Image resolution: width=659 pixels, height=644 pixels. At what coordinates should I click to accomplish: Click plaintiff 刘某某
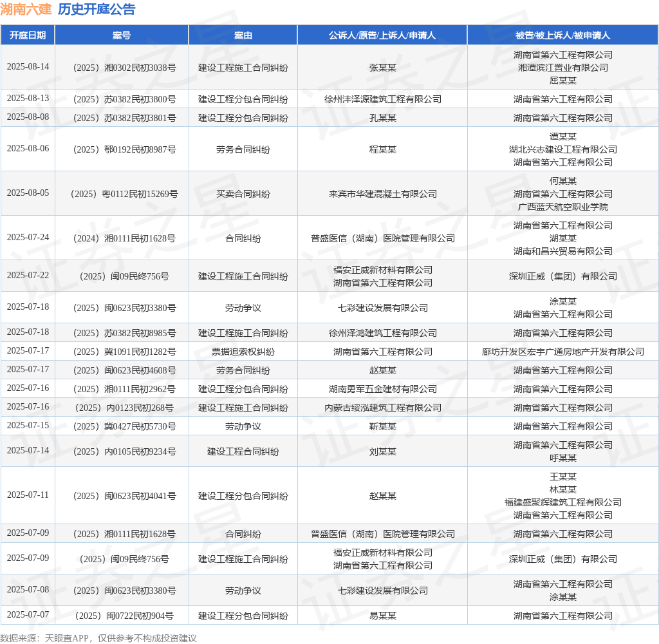pos(382,451)
